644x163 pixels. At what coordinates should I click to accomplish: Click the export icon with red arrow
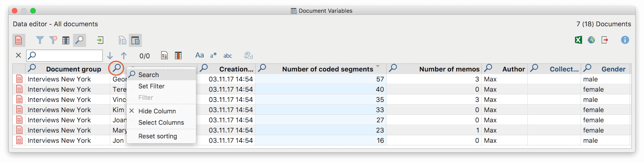coord(605,40)
